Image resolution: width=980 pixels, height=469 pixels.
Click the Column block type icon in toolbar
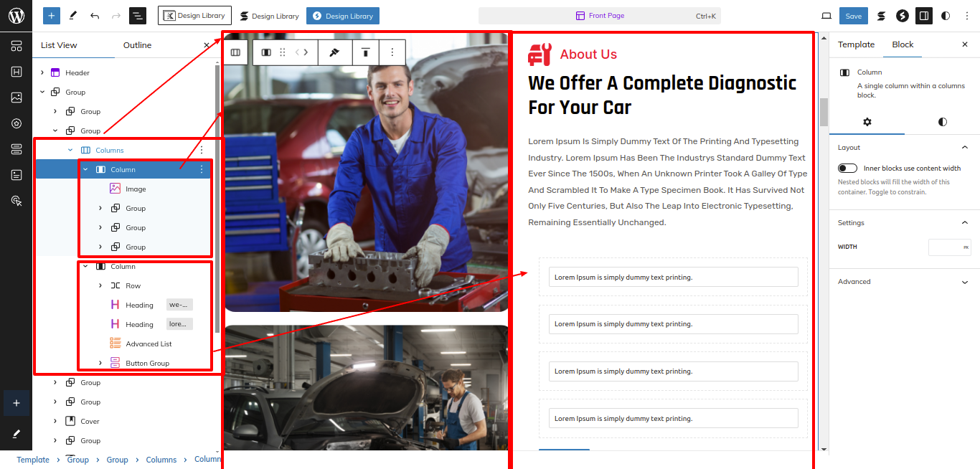coord(266,52)
